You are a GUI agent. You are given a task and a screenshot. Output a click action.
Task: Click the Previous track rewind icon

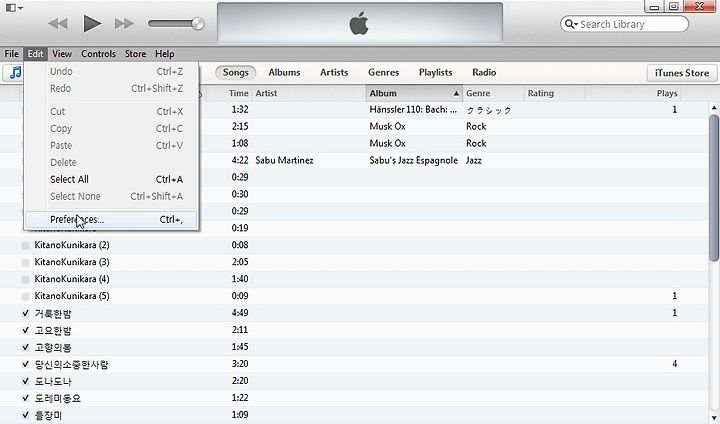58,24
